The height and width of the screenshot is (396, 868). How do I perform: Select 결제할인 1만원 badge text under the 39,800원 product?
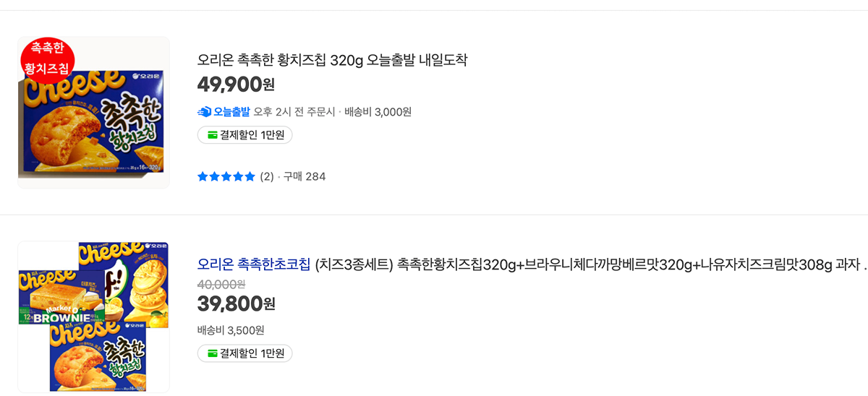[x=252, y=353]
